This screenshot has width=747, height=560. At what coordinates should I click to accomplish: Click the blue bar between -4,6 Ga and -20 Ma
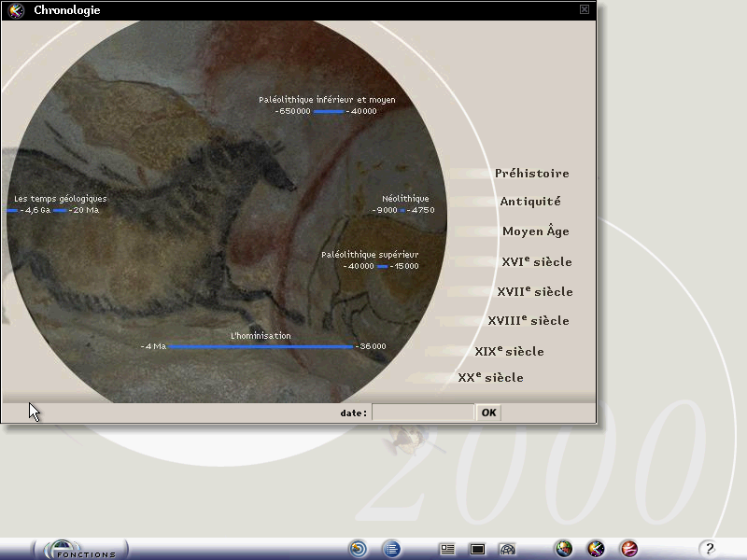60,211
